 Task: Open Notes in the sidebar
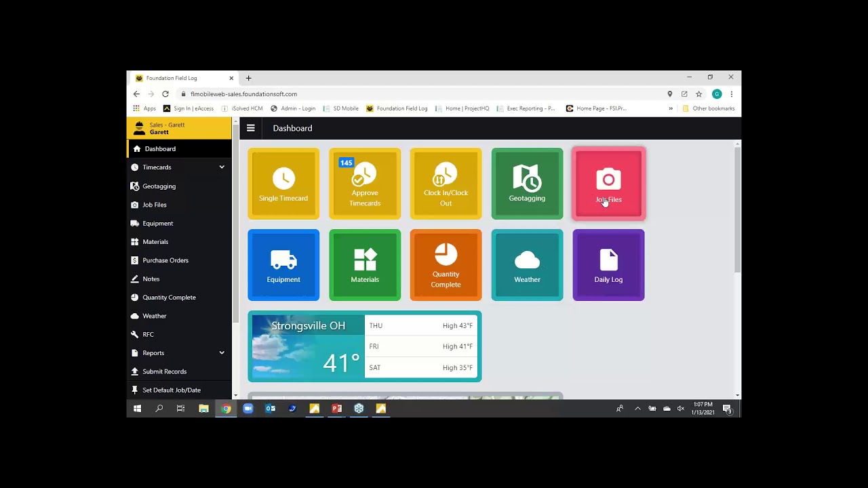click(x=179, y=279)
